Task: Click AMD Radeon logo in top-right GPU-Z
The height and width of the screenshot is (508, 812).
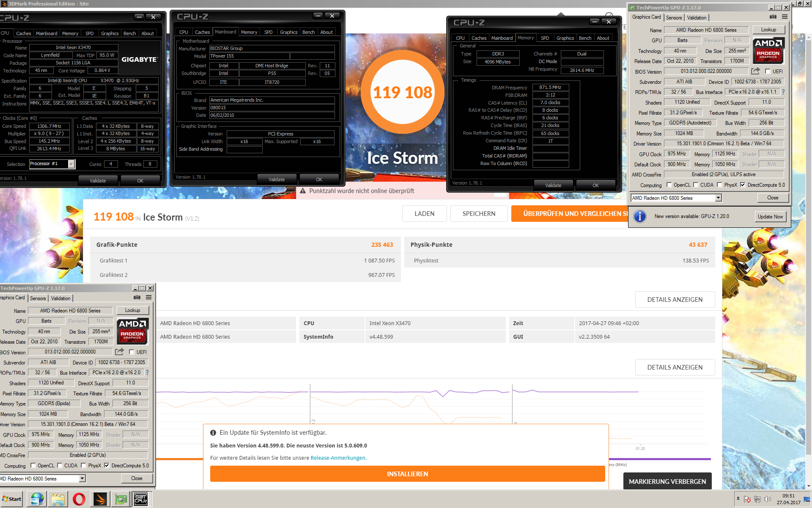Action: click(x=769, y=50)
